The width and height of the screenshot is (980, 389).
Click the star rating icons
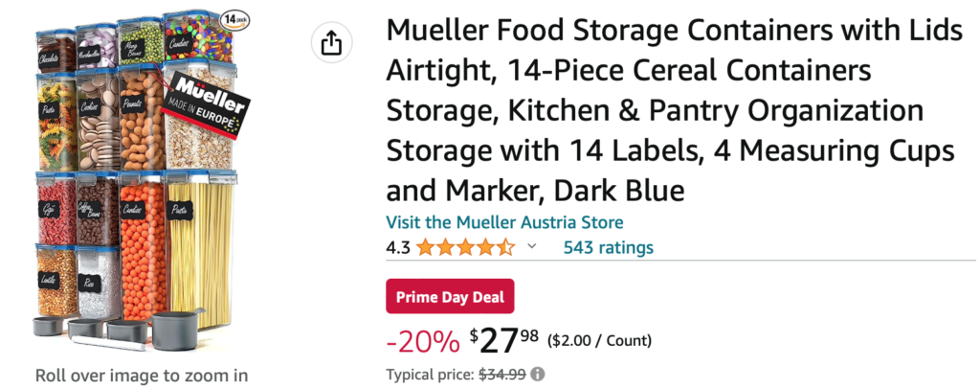(465, 248)
